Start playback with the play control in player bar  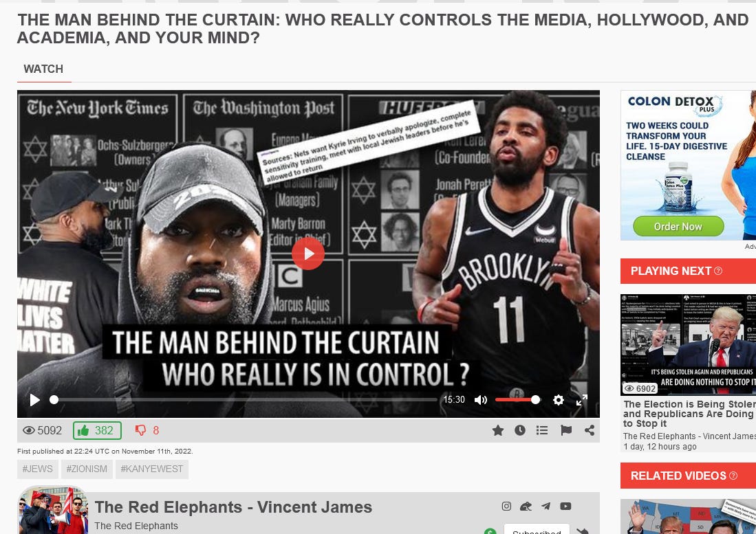(34, 400)
